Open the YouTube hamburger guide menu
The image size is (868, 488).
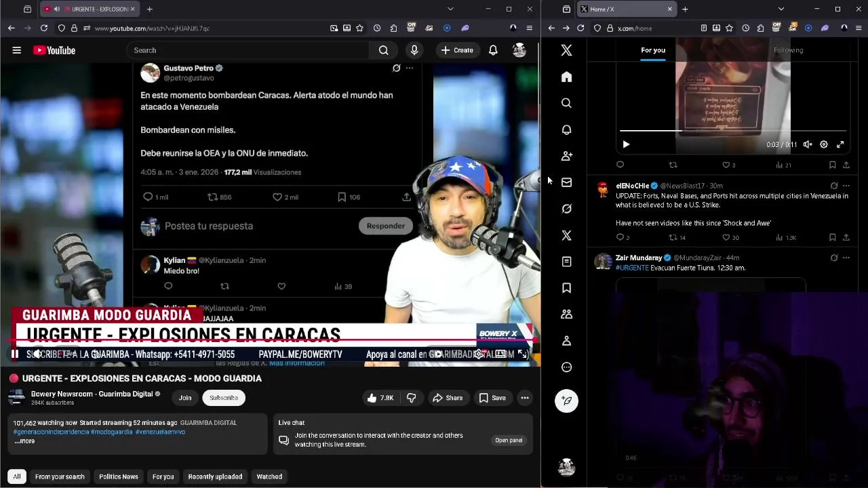(x=17, y=50)
